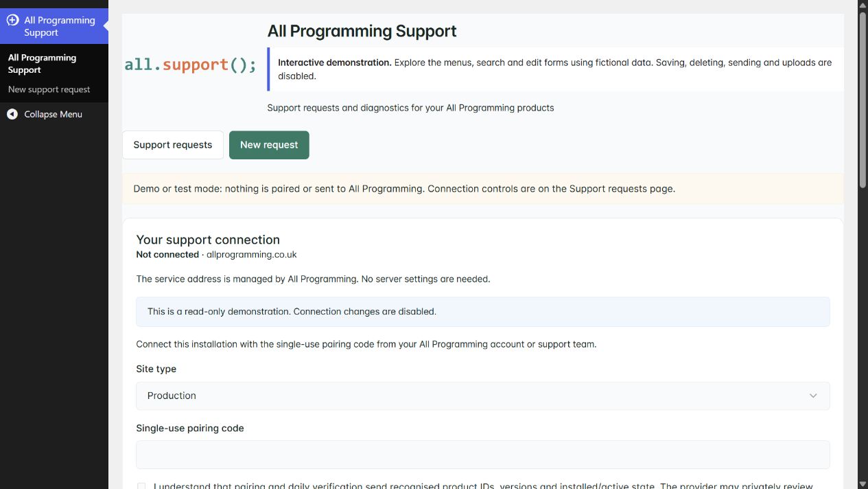Open New support request in sidebar

49,89
